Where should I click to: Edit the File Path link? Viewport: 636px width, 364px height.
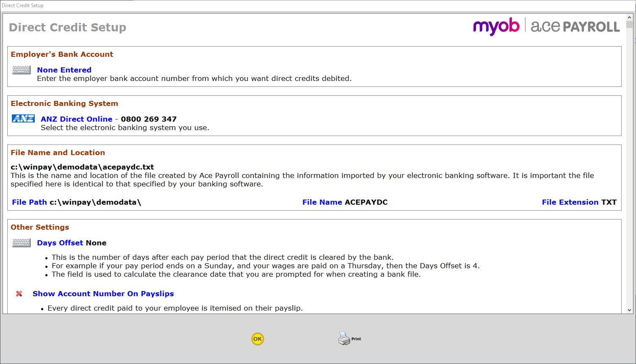tap(29, 202)
